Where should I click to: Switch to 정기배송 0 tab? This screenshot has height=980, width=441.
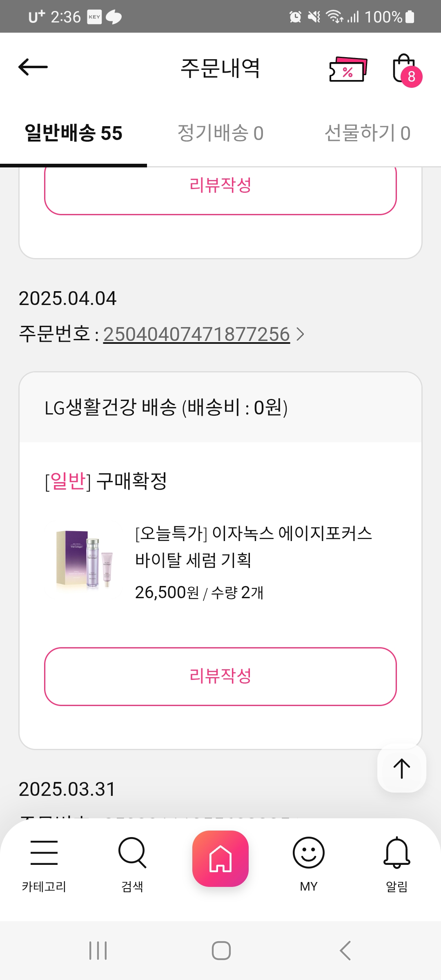click(x=220, y=133)
